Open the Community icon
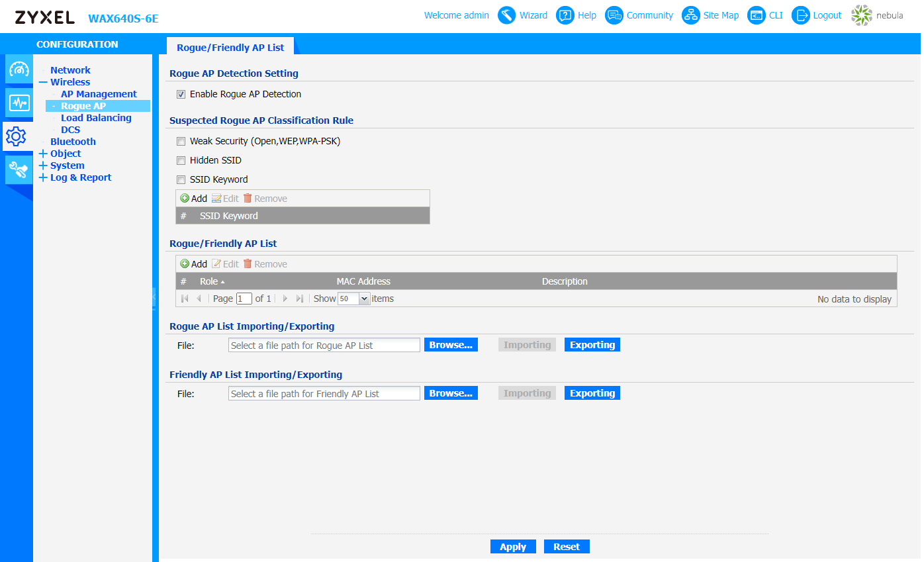This screenshot has width=924, height=562. coord(614,15)
